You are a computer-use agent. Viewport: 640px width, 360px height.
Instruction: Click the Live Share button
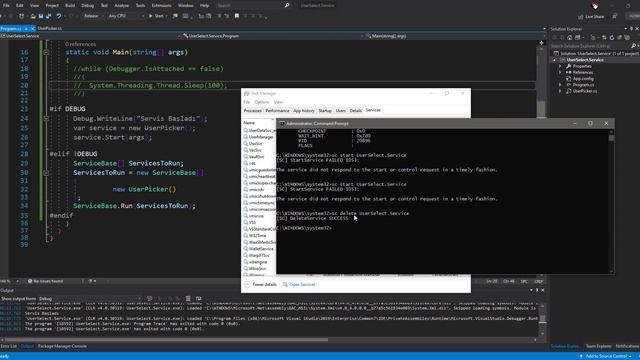pos(591,17)
